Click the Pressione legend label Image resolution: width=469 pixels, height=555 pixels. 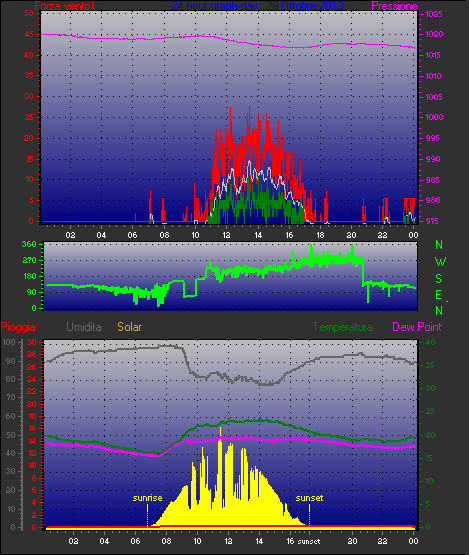pyautogui.click(x=394, y=6)
